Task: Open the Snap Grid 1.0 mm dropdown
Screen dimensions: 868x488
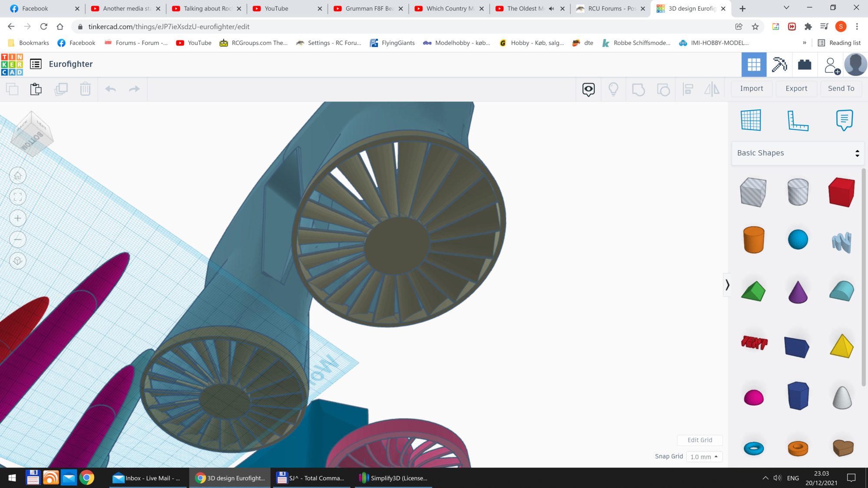Action: (704, 456)
